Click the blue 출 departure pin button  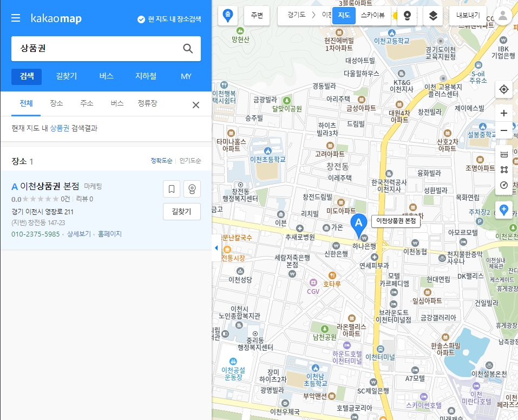pyautogui.click(x=228, y=15)
